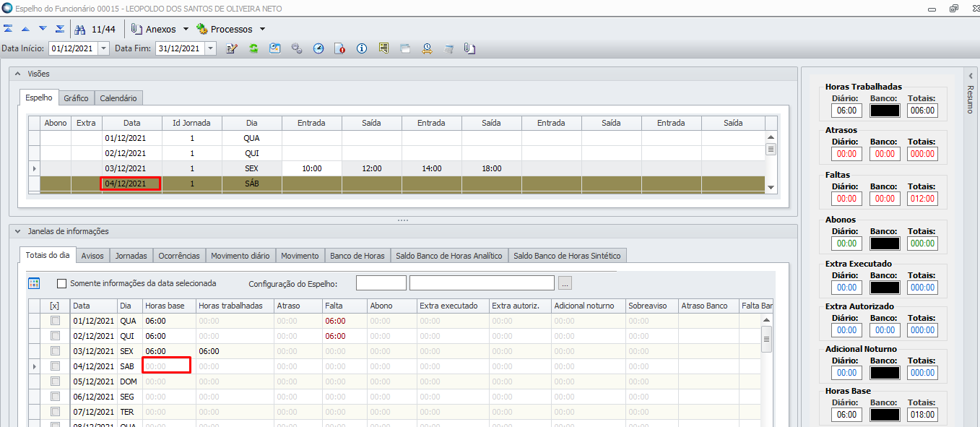Check the row checkbox for 02/12/2021
The image size is (980, 427).
click(x=55, y=336)
